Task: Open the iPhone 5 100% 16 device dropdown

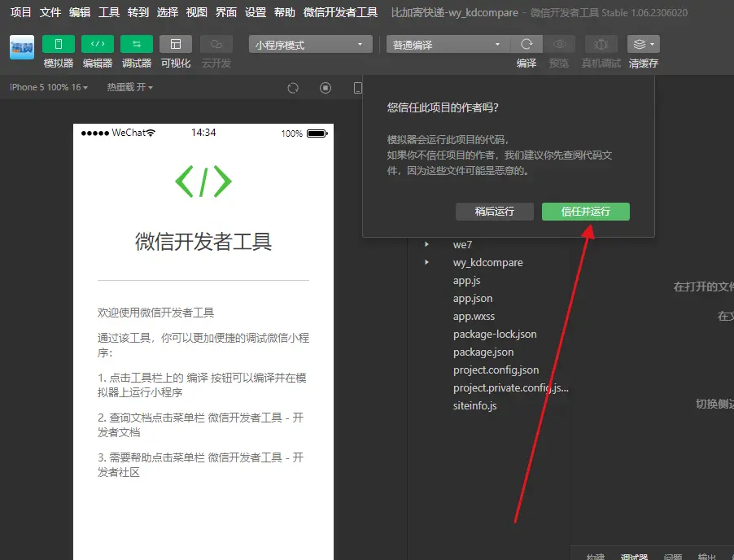Action: [49, 87]
